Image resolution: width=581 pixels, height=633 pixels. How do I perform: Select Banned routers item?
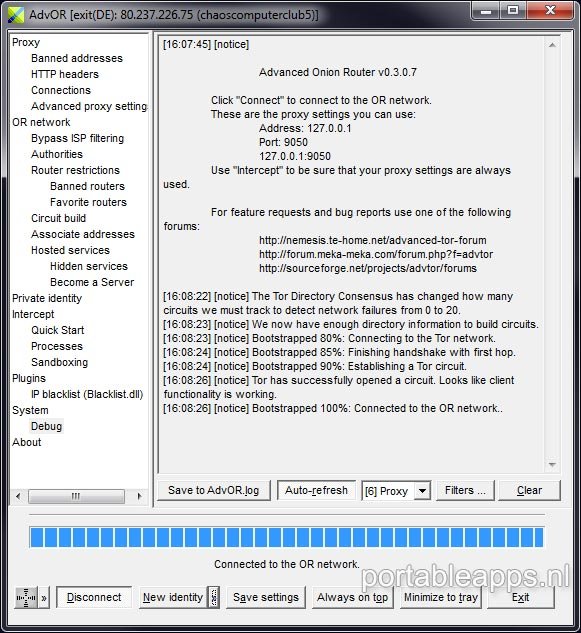[x=87, y=186]
